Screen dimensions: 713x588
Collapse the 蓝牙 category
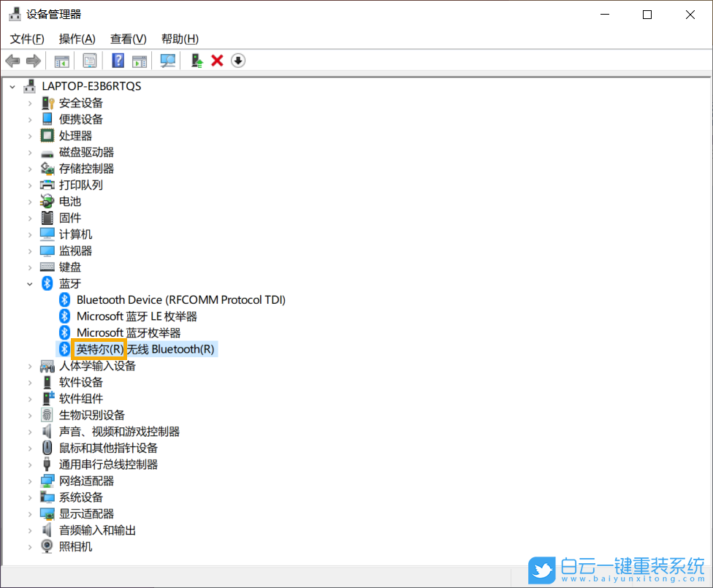tap(29, 283)
